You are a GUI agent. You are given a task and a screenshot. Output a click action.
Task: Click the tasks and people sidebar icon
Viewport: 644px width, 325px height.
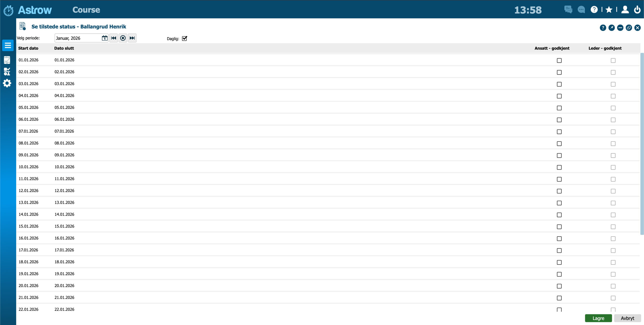7,72
